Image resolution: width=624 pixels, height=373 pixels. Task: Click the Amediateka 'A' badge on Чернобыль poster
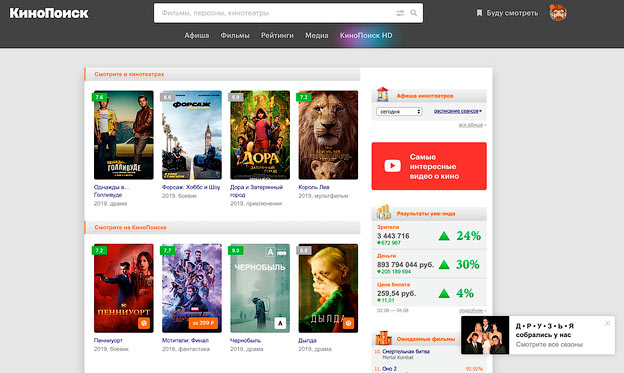coord(280,323)
